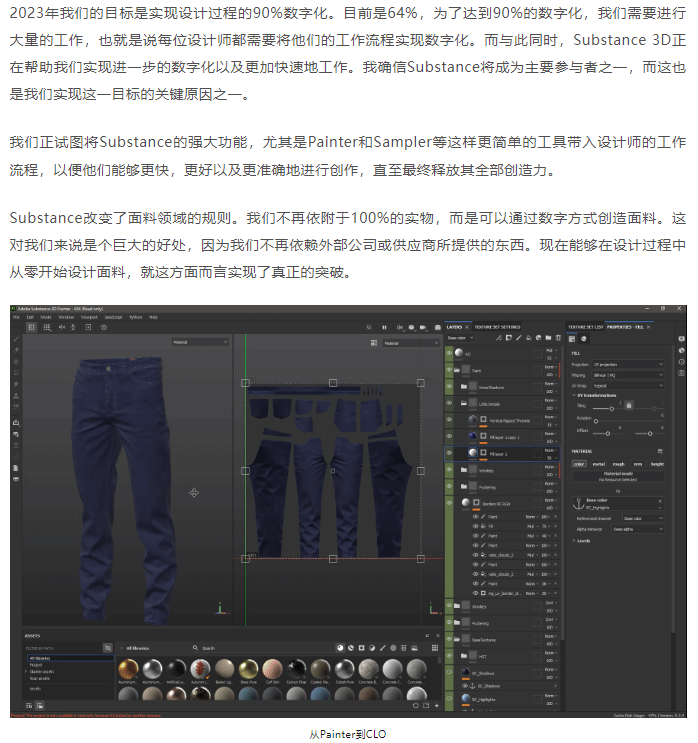Toggle the metal channel button
Image resolution: width=698 pixels, height=743 pixels.
(x=598, y=464)
